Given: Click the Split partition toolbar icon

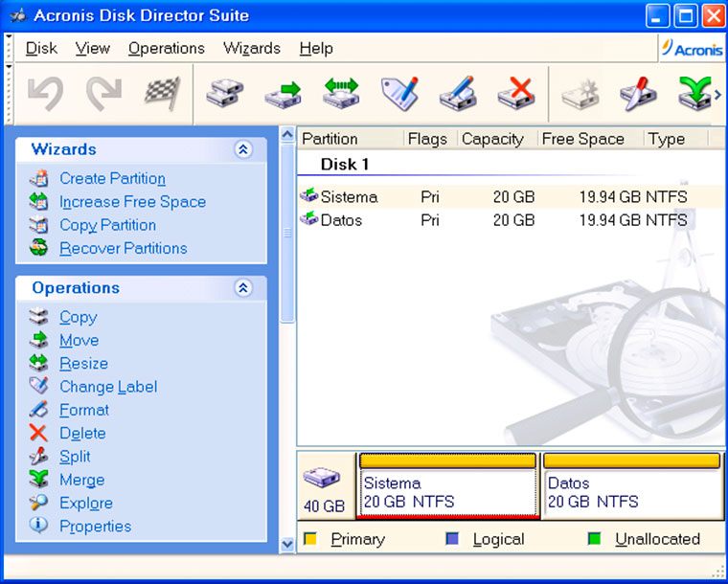Looking at the screenshot, I should [638, 94].
